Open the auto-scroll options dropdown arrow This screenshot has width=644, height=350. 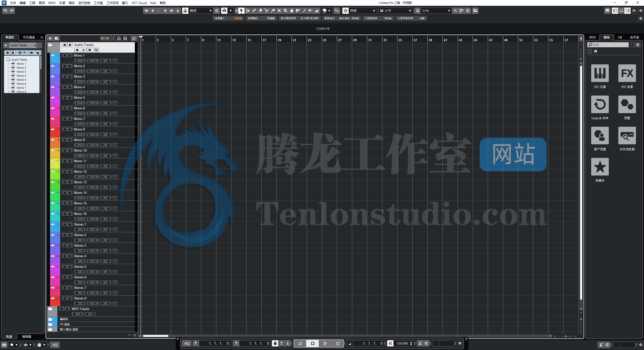[231, 11]
